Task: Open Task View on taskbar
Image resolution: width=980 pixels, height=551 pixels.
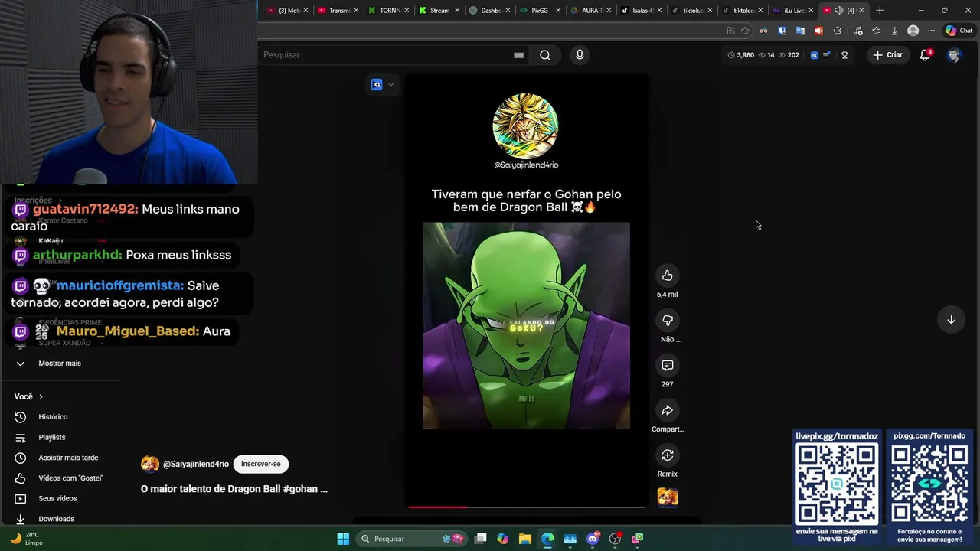Action: tap(480, 539)
